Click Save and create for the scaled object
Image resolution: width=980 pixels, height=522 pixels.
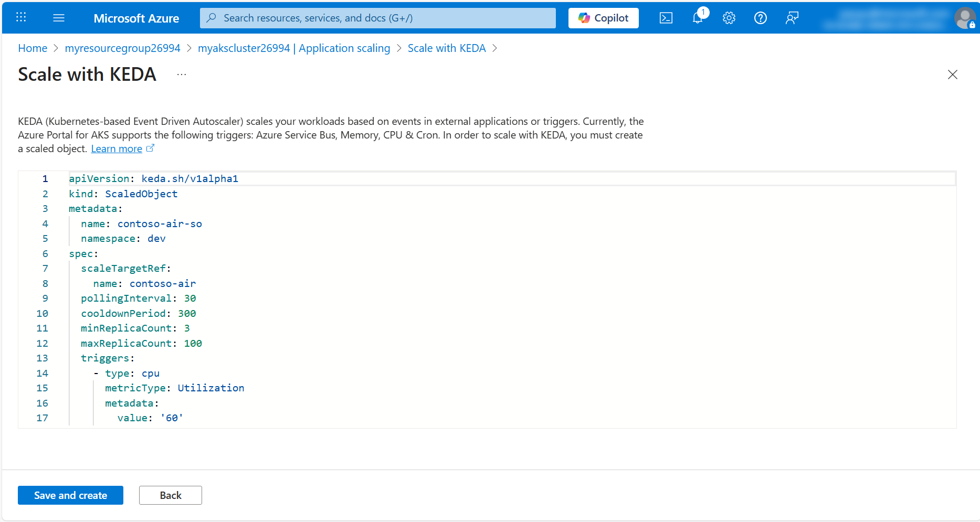pos(70,495)
